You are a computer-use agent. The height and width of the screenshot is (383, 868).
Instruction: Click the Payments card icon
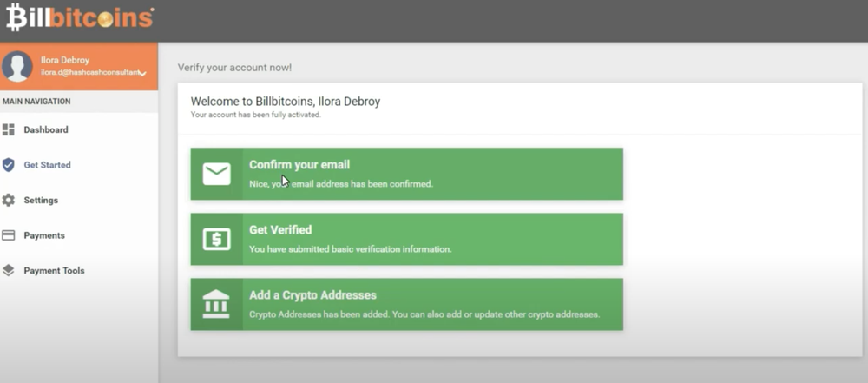click(x=9, y=235)
